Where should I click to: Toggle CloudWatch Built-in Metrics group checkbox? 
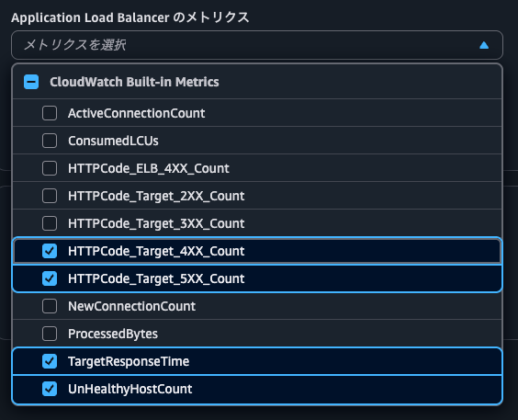point(31,82)
